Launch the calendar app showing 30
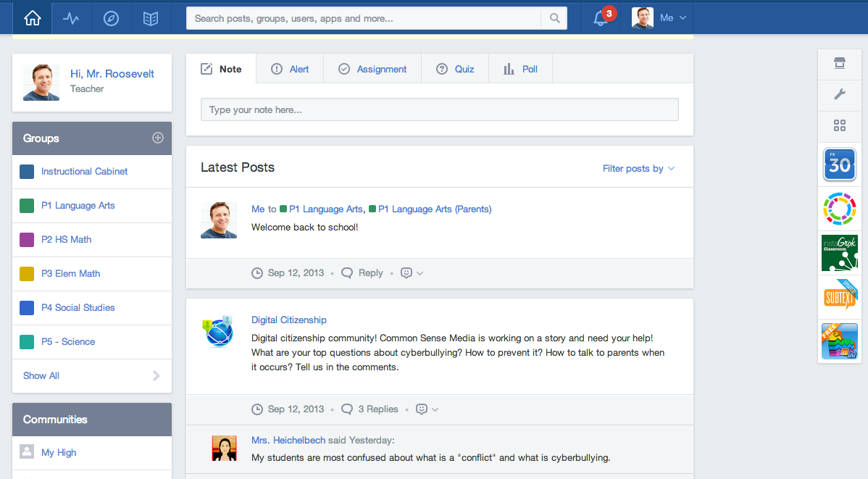The height and width of the screenshot is (479, 868). point(840,164)
